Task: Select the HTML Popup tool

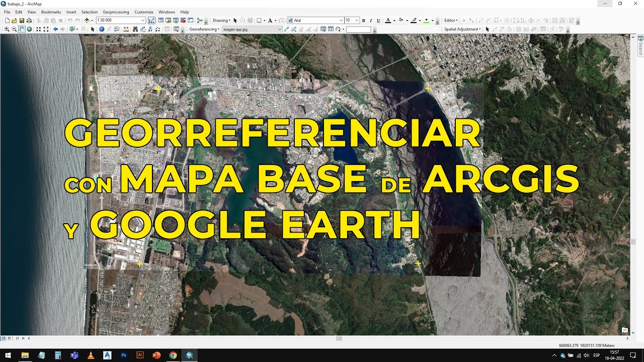Action: point(117,29)
